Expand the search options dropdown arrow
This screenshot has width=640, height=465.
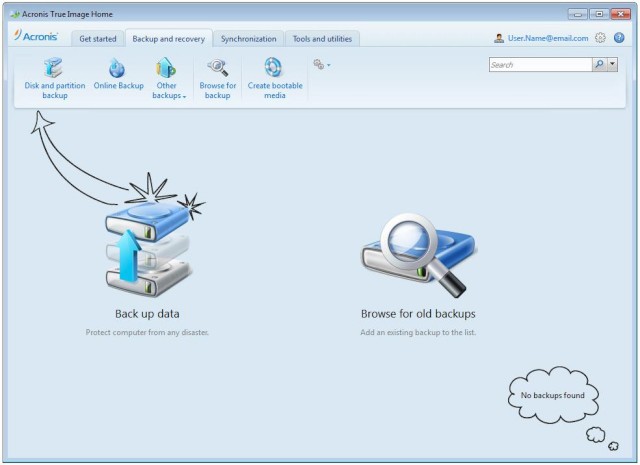tap(612, 65)
